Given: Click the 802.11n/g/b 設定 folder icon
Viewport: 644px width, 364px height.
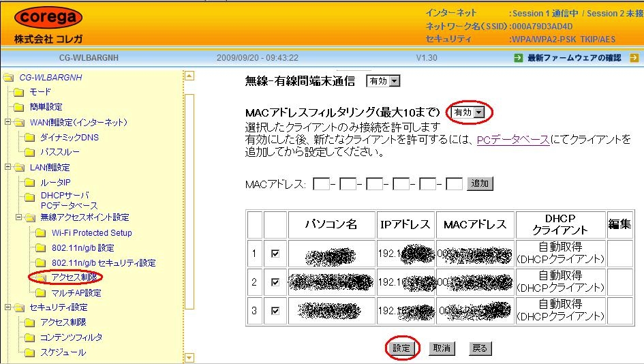Looking at the screenshot, I should point(40,247).
